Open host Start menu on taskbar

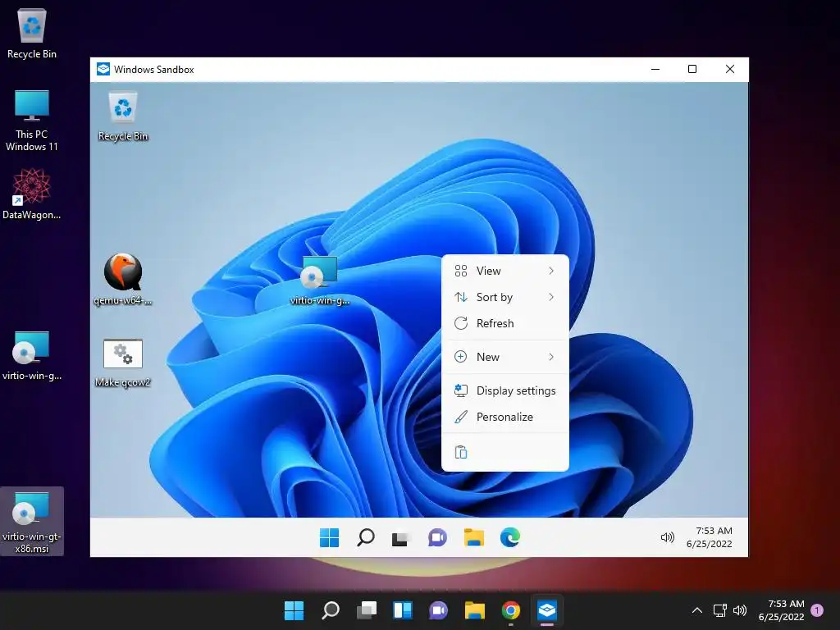(294, 610)
